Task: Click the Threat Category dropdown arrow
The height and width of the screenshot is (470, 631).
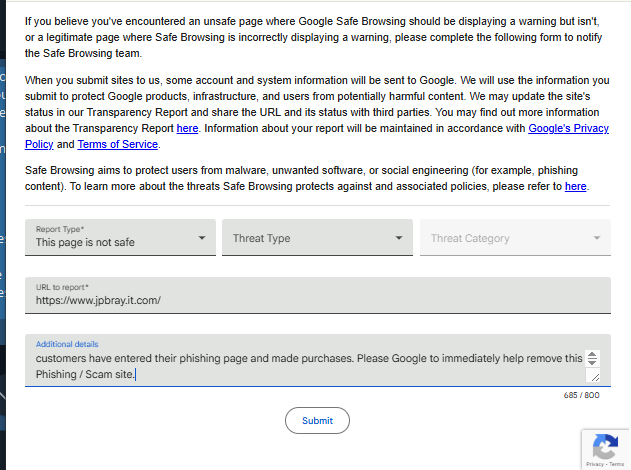Action: [x=597, y=238]
